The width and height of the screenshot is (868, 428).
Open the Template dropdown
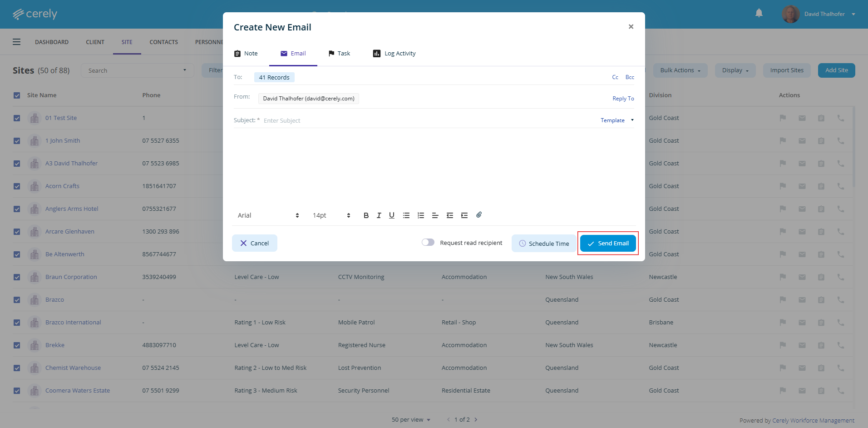coord(617,120)
